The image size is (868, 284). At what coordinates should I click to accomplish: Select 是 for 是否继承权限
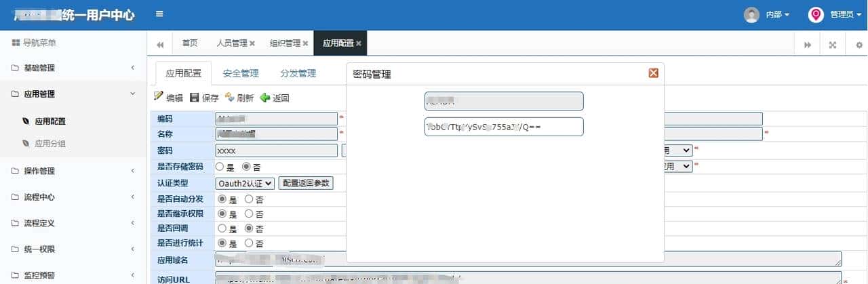[x=222, y=214]
